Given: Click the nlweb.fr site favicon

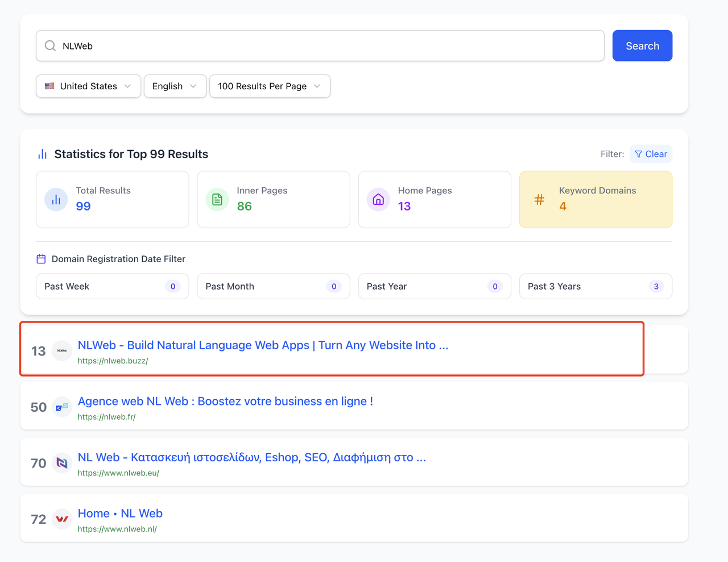Looking at the screenshot, I should 62,407.
